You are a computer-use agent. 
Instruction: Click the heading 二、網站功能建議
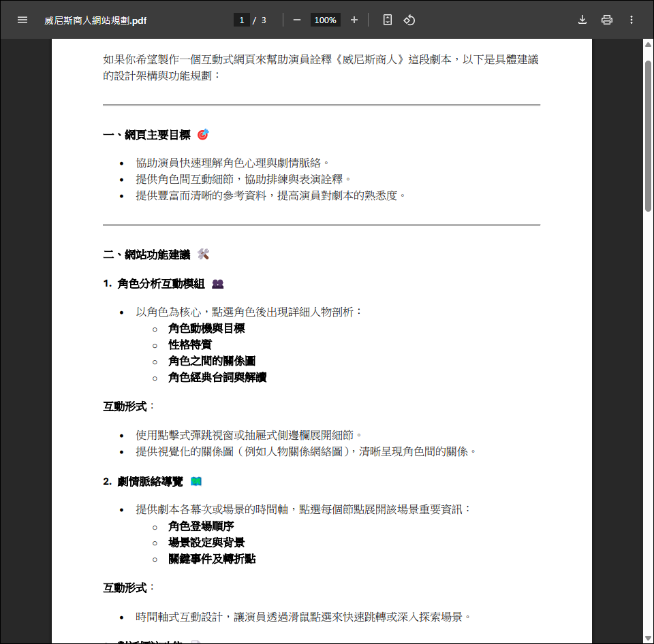click(147, 255)
